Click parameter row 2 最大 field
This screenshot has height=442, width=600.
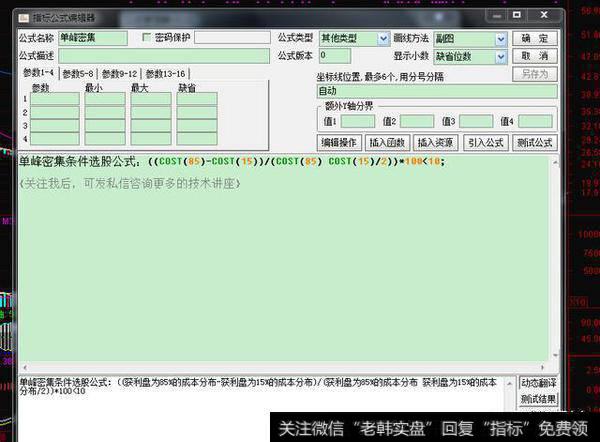click(151, 112)
